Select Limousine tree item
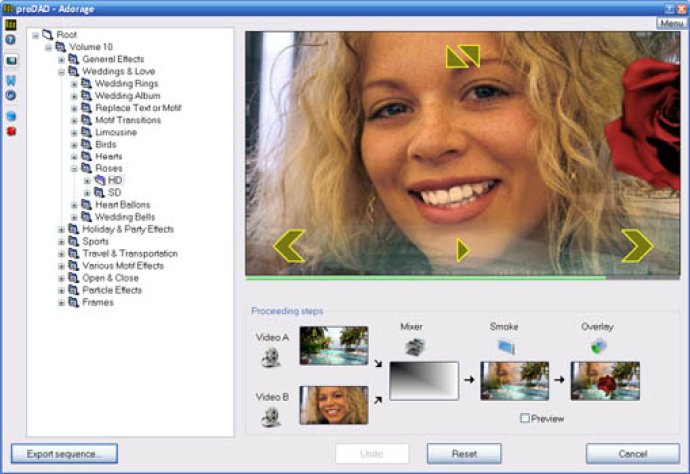 (x=116, y=132)
